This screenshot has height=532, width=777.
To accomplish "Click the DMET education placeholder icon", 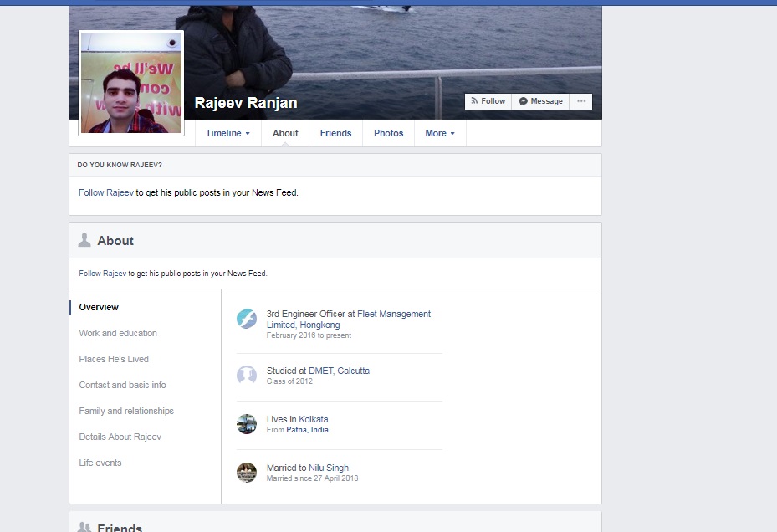I will [246, 375].
